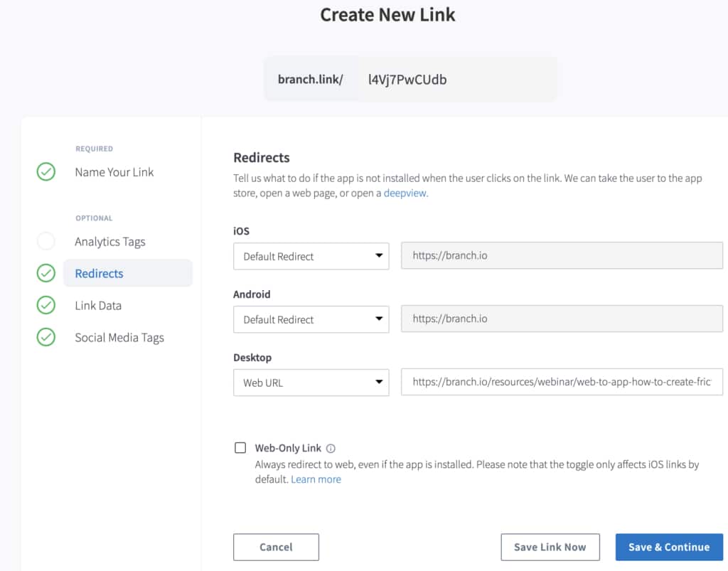Screen dimensions: 728x571
Task: Click the info icon next to Web-Only Link
Action: (x=331, y=448)
